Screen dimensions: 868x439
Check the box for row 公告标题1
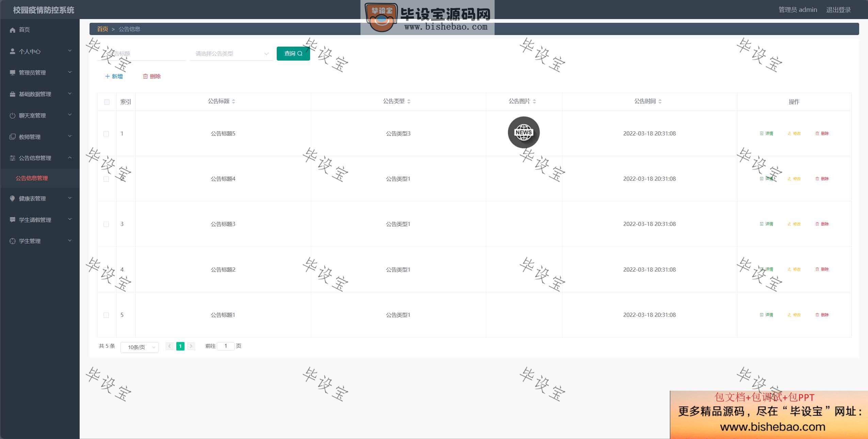pos(106,315)
